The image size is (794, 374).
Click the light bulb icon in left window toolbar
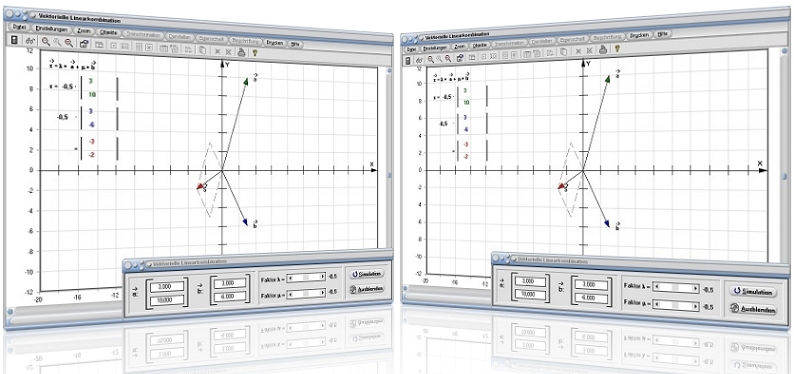255,52
